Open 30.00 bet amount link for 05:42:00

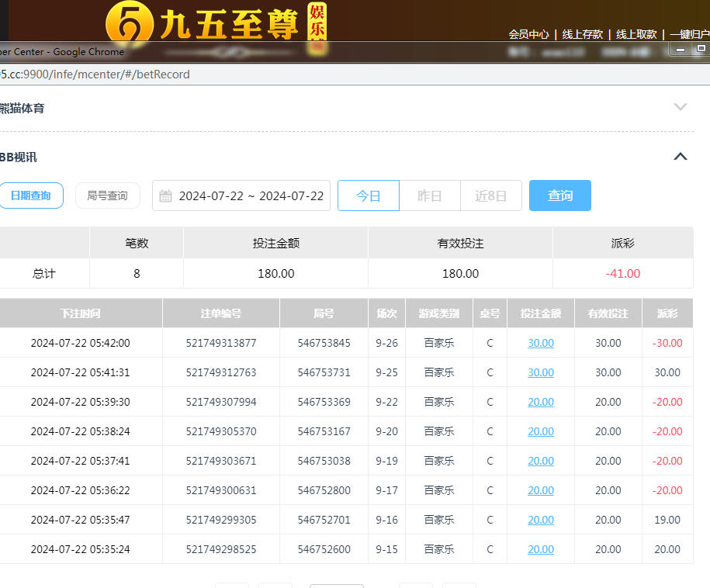tap(541, 343)
